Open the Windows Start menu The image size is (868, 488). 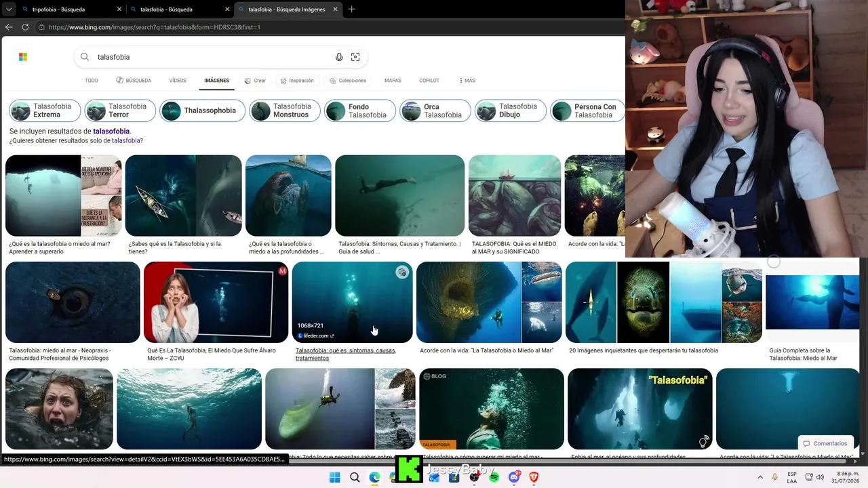coord(334,477)
